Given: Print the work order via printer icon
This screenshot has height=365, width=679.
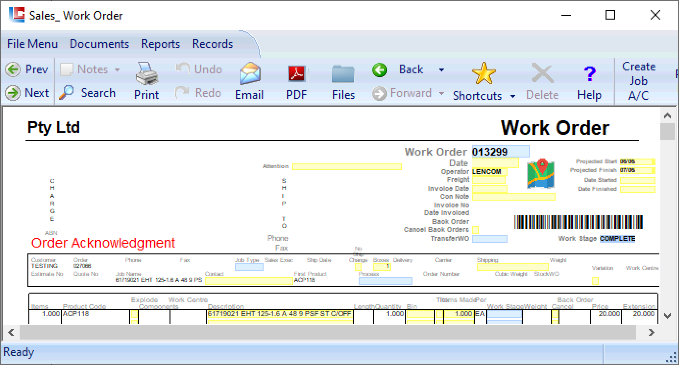Looking at the screenshot, I should pos(147,73).
